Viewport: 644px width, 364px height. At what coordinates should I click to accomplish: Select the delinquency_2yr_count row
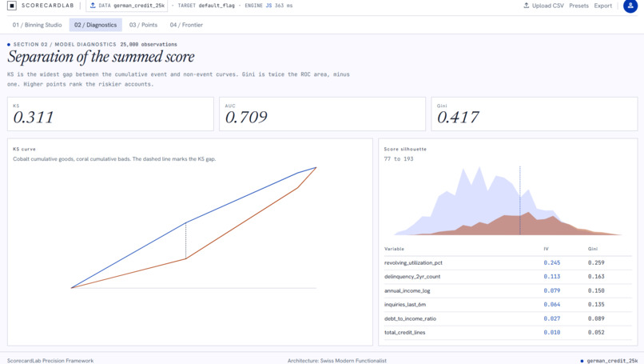(x=507, y=277)
